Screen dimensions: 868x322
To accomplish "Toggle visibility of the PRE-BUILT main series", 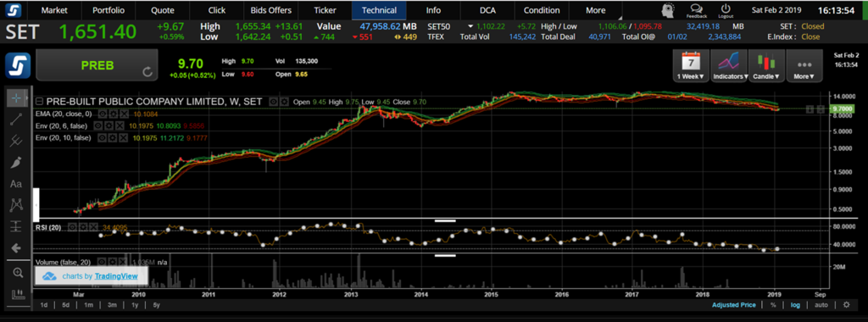I will (x=274, y=102).
